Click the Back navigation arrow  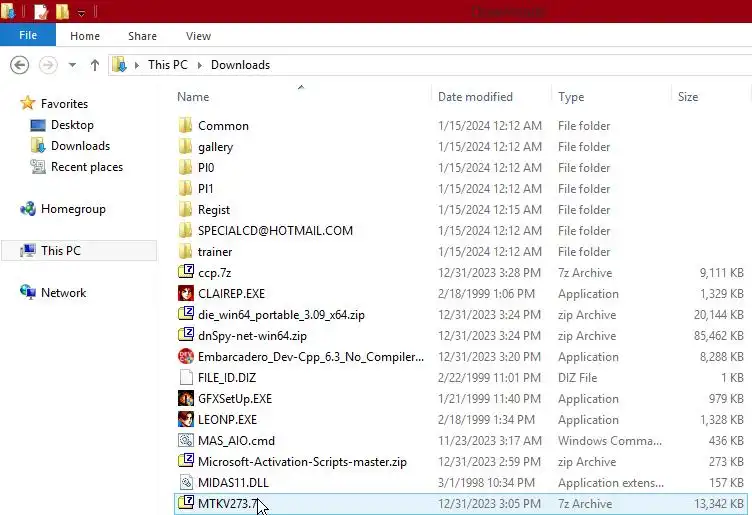pos(20,65)
